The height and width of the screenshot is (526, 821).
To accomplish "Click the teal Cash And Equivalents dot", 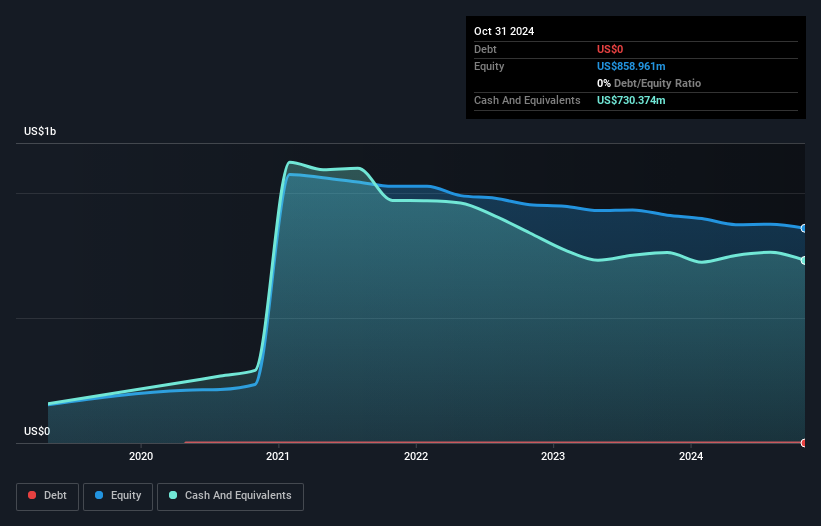I will point(173,495).
